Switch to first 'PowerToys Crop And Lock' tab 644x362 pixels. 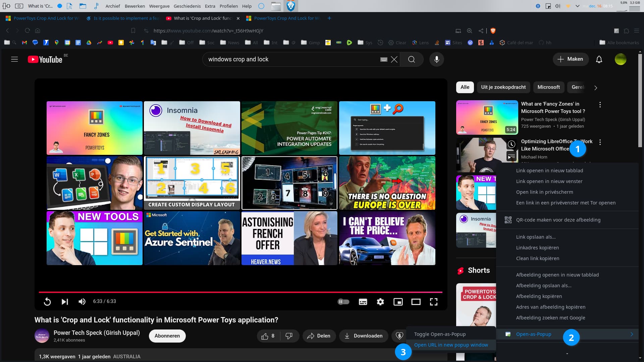[x=42, y=18]
